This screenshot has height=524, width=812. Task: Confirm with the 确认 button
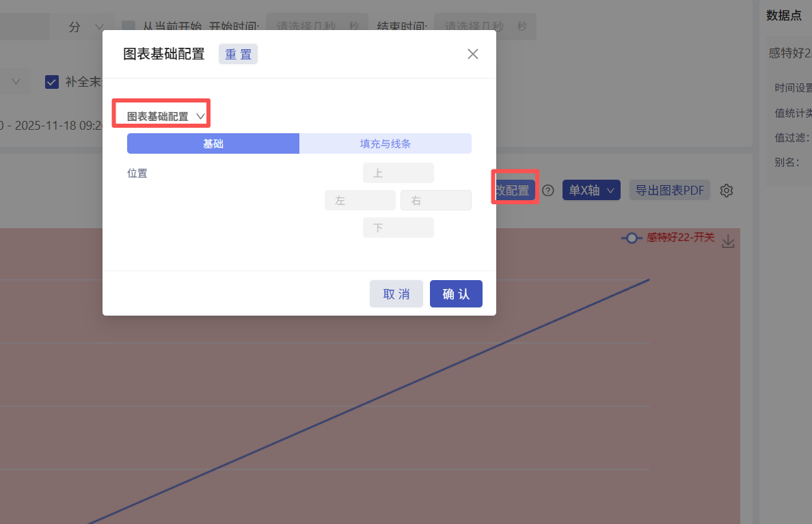(456, 294)
